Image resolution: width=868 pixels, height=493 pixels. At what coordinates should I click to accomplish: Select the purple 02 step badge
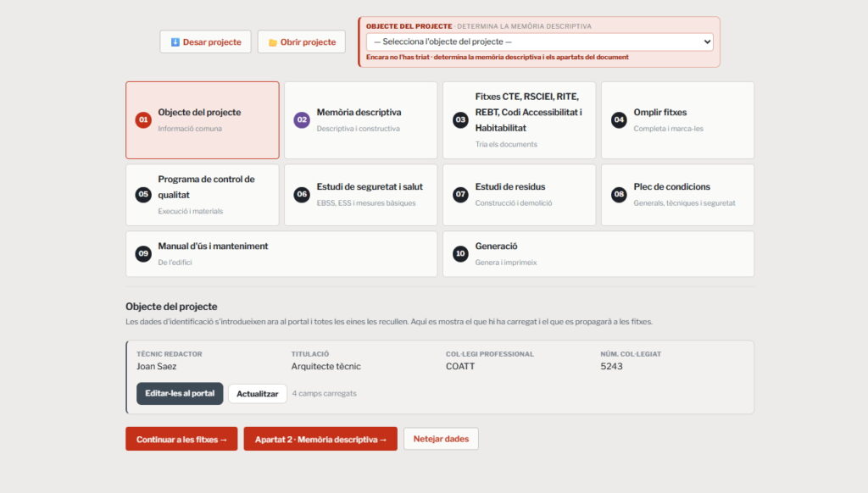click(302, 119)
